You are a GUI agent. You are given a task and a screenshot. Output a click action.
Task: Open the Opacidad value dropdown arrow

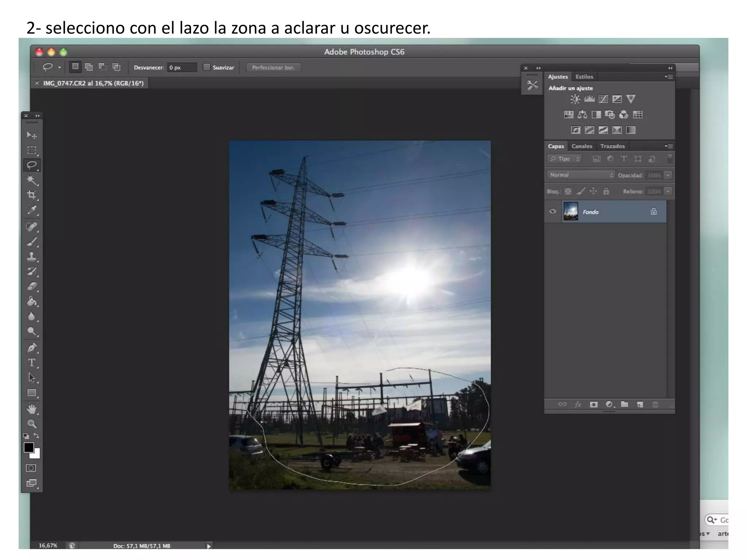[668, 175]
